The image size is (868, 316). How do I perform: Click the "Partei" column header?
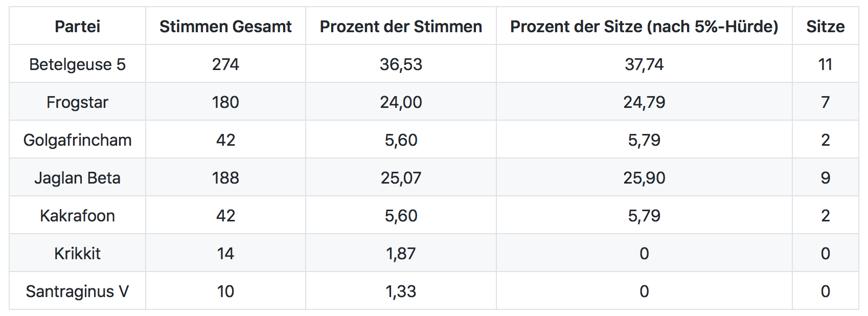coord(77,27)
